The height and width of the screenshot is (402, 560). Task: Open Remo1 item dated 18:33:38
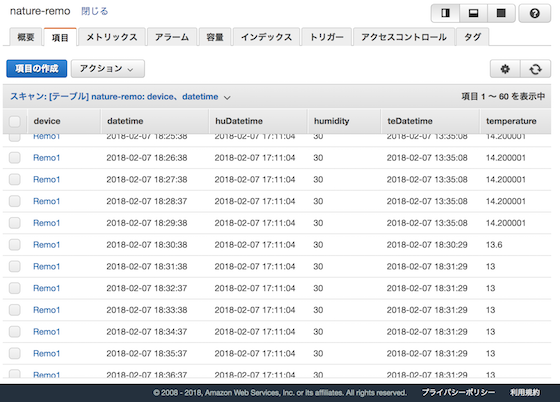(x=46, y=310)
